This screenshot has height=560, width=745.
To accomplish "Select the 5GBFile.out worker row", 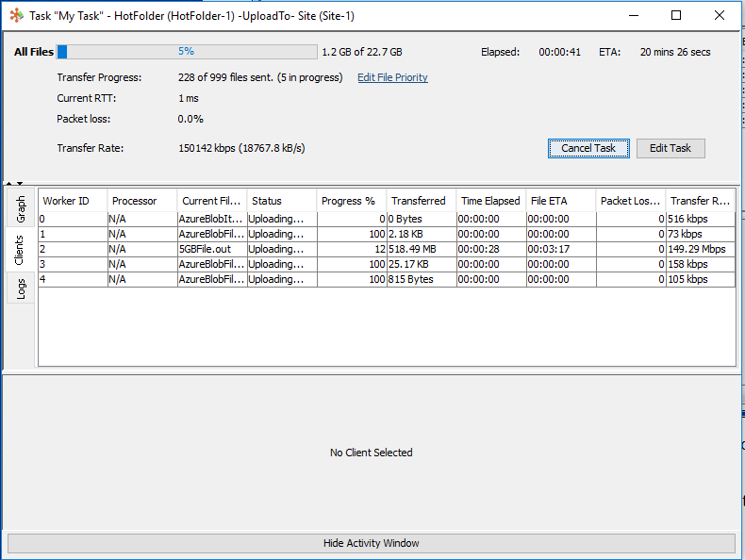I will (211, 249).
